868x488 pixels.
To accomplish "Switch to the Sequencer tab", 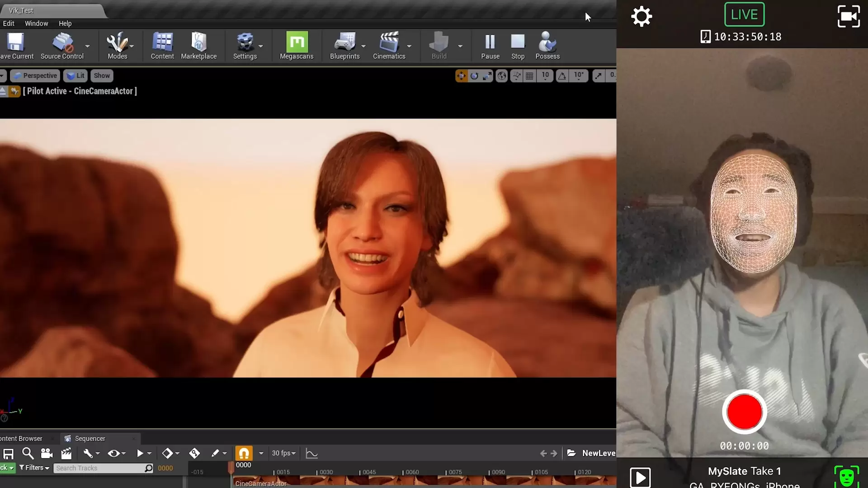I will tap(90, 438).
